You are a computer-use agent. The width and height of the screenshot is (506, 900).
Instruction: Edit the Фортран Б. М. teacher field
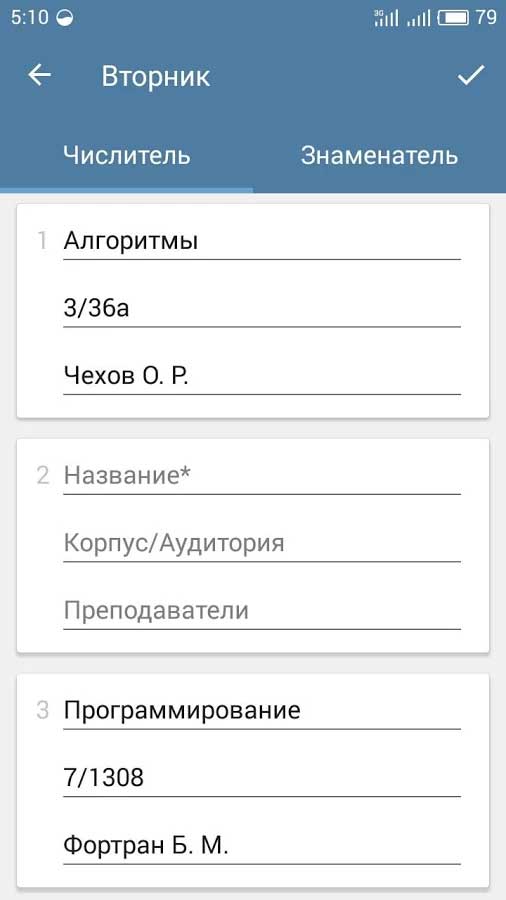tap(262, 846)
